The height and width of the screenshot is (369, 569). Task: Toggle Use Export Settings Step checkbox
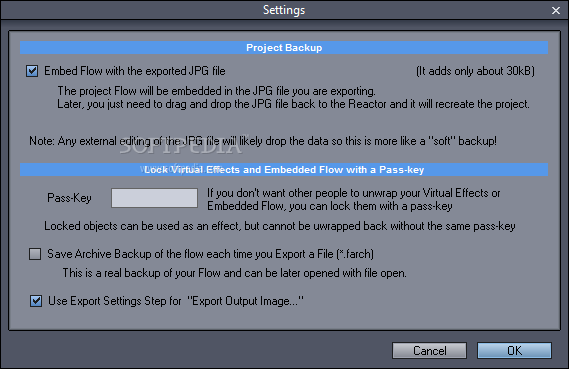pos(36,301)
